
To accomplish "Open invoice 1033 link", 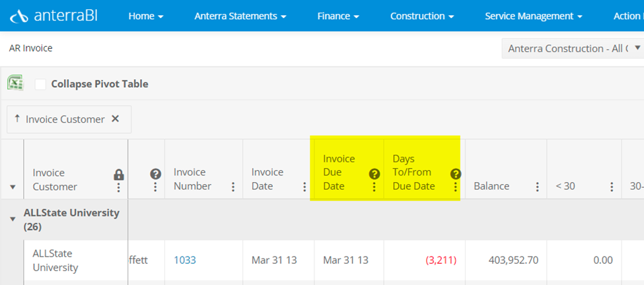I will point(185,260).
